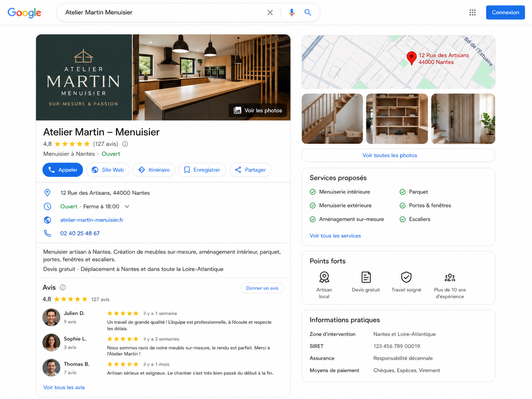Click Julien D.'s profile photo
This screenshot has width=532, height=399.
[51, 317]
